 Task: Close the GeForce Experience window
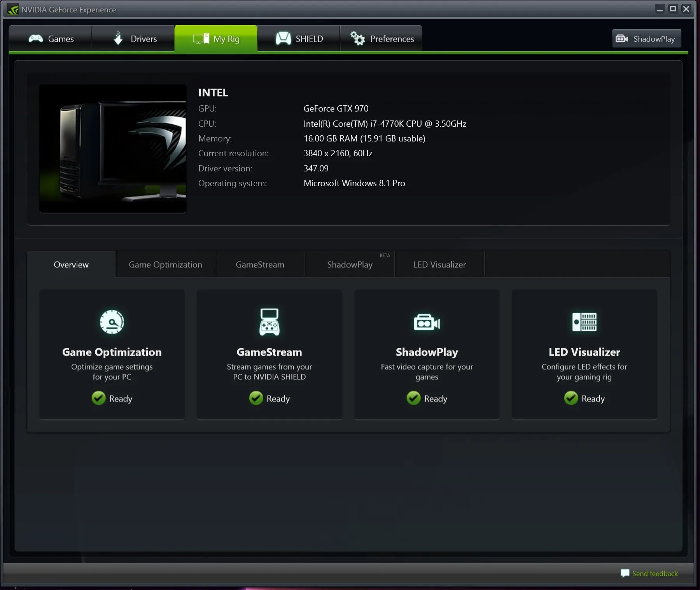click(x=686, y=9)
